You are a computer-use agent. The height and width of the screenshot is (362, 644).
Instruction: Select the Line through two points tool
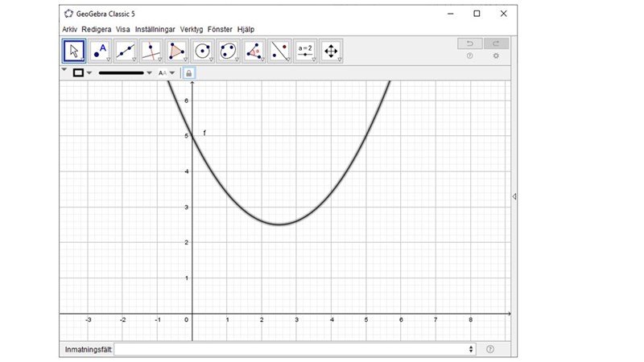(x=126, y=51)
